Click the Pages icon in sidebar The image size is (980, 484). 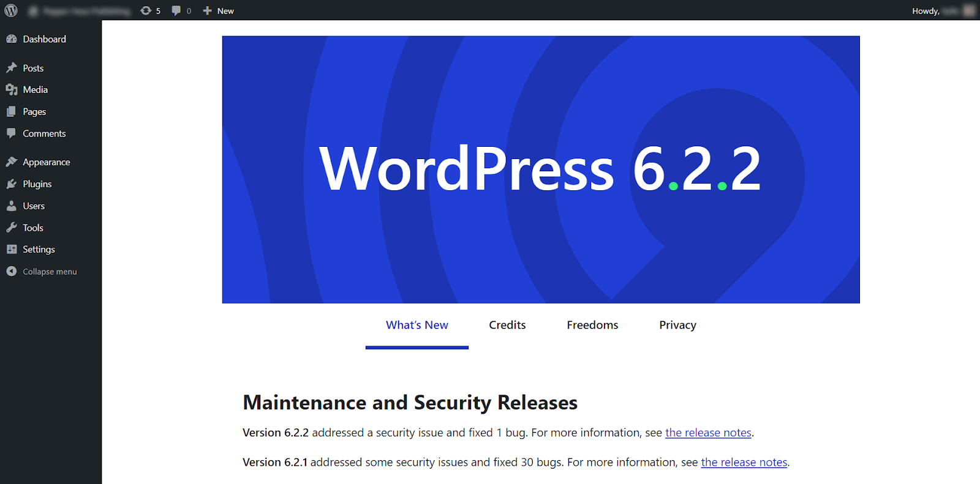click(12, 111)
